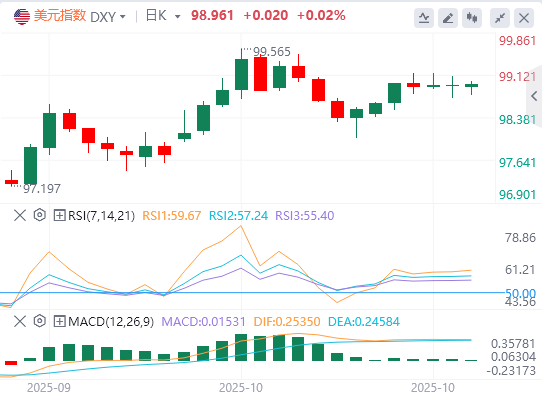The image size is (542, 399).
Task: Open RSI indicator settings hexagon icon
Action: [x=40, y=215]
